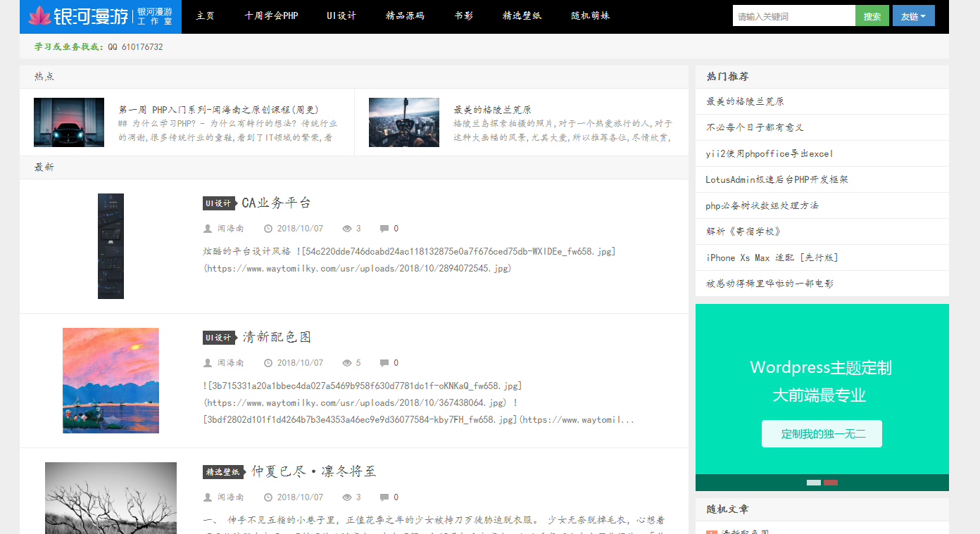
Task: Open hot post 最美的格陵兰荒原 title
Action: point(492,110)
